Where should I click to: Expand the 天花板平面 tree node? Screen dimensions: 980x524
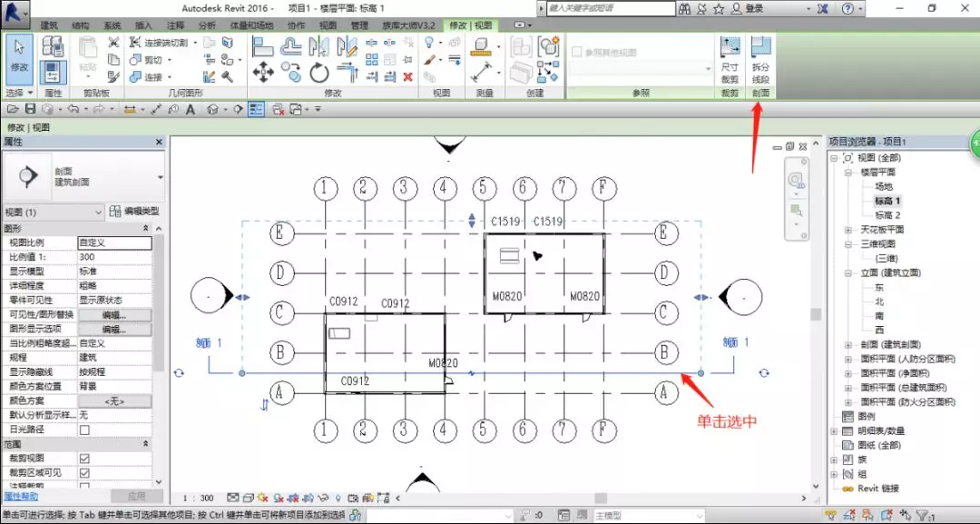848,230
